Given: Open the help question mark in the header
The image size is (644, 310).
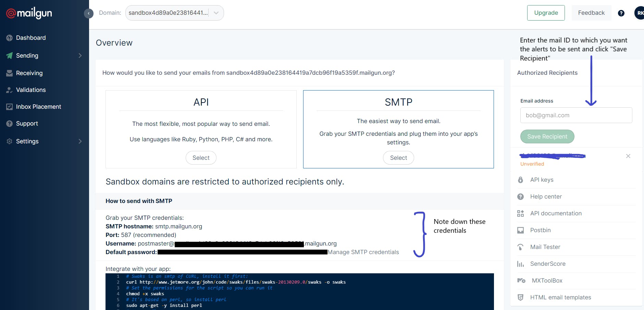Looking at the screenshot, I should click(x=621, y=13).
